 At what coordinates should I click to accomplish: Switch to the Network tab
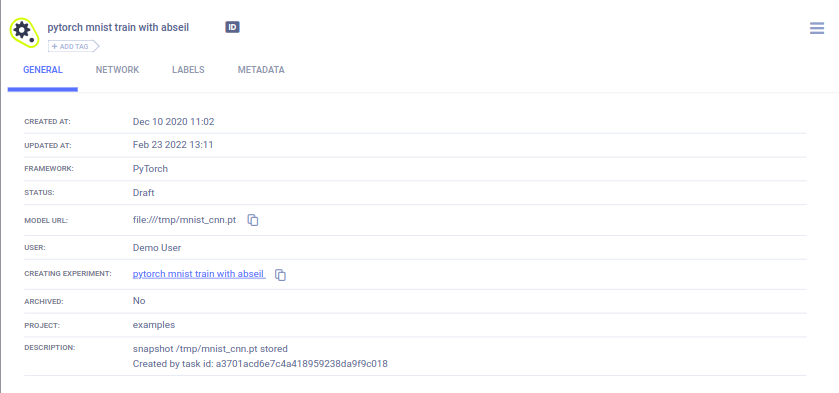(x=117, y=70)
